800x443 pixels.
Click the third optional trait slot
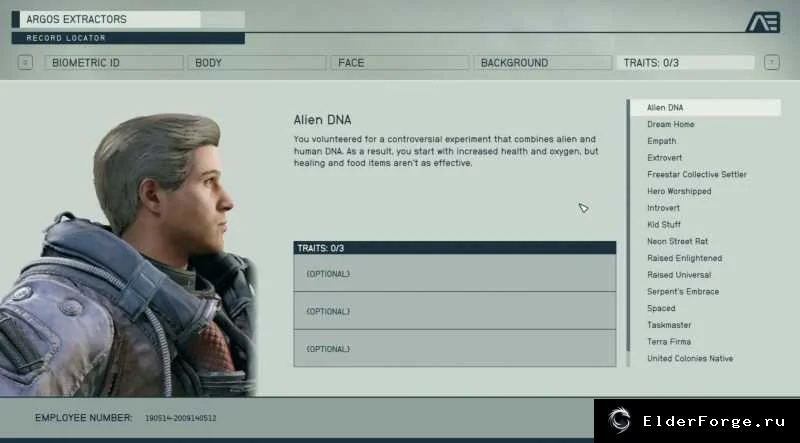coord(455,348)
